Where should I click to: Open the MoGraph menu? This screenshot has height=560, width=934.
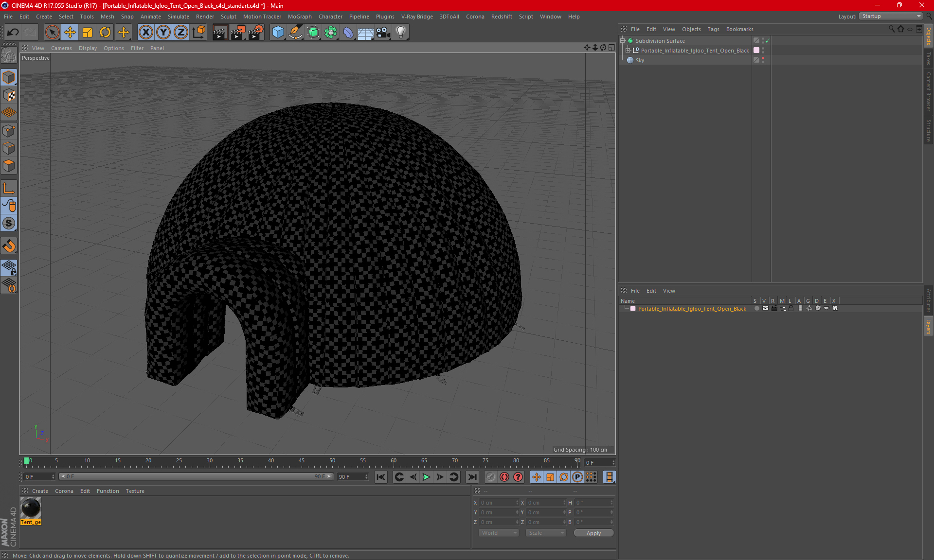coord(300,17)
